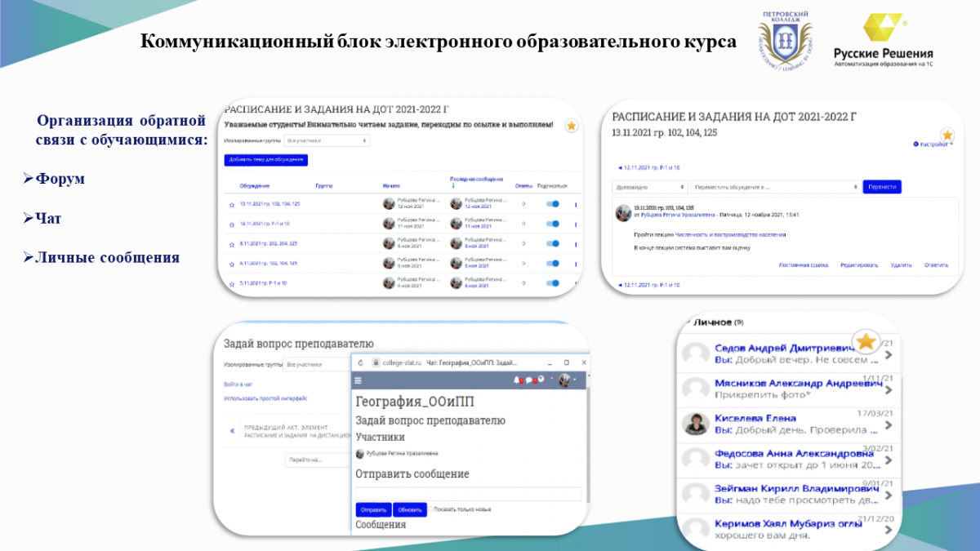
Task: Click the star icon beside 8.11.2021 discussion
Action: click(x=231, y=243)
